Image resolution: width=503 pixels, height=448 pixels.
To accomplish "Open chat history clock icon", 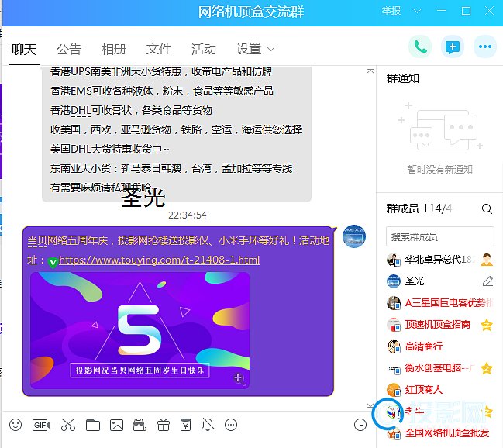I will (x=360, y=425).
